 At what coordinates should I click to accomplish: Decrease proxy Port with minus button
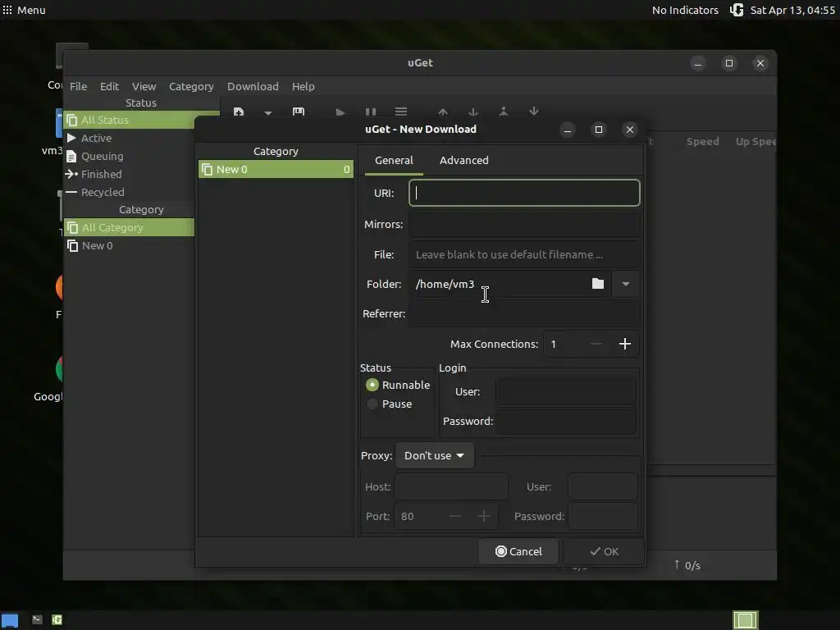[454, 516]
